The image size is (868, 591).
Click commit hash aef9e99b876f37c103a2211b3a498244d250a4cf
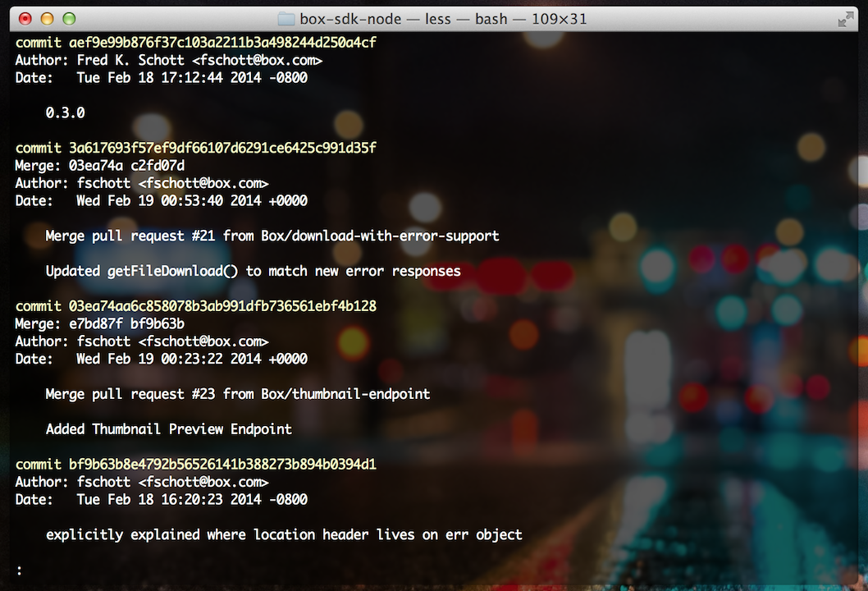pyautogui.click(x=222, y=43)
